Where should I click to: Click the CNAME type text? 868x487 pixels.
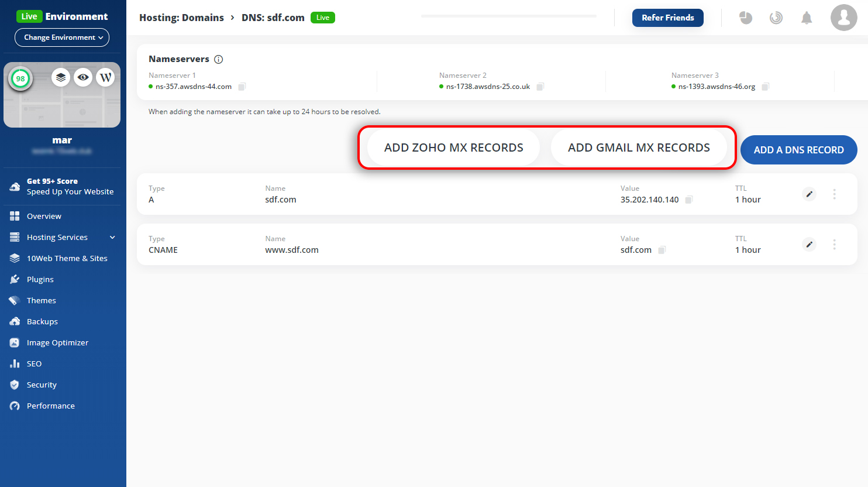click(163, 250)
